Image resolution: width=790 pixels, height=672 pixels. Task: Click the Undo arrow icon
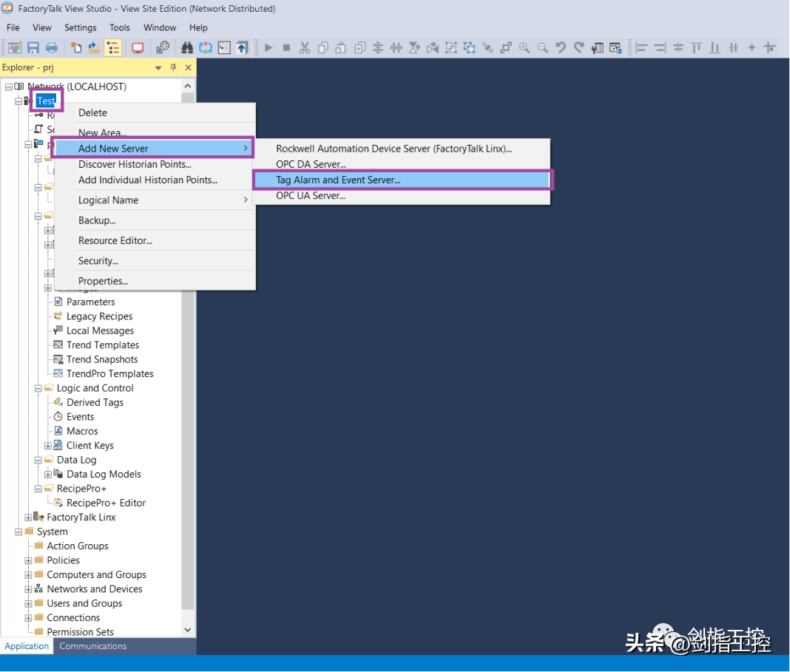(561, 48)
